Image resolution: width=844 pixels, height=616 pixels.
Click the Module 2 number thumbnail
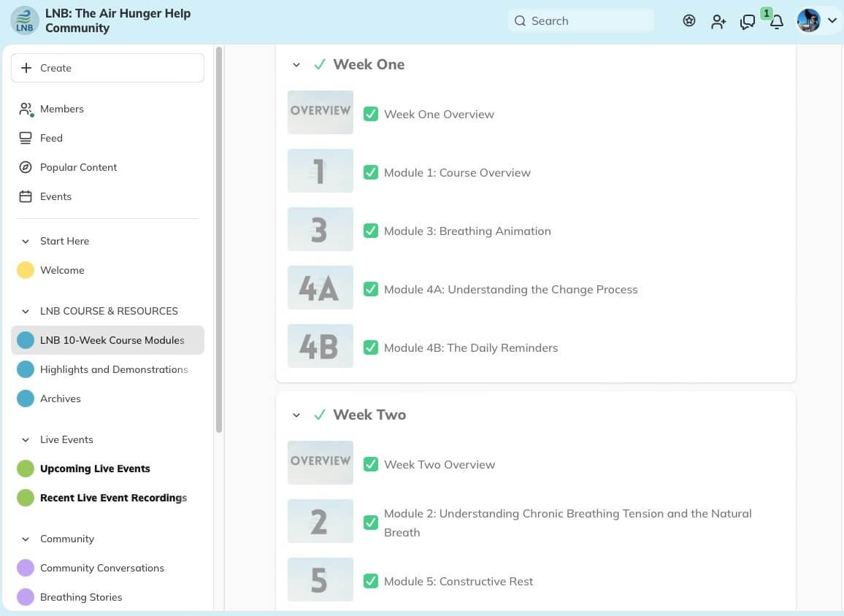coord(321,521)
